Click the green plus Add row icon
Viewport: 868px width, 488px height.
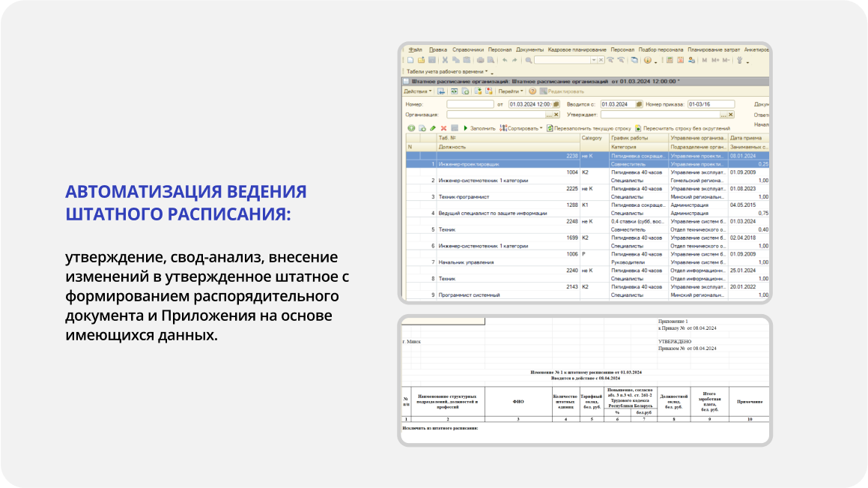pyautogui.click(x=411, y=128)
